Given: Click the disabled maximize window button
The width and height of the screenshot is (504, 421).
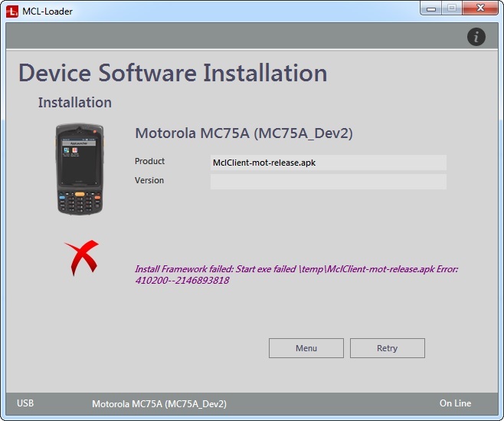Looking at the screenshot, I should [x=452, y=8].
